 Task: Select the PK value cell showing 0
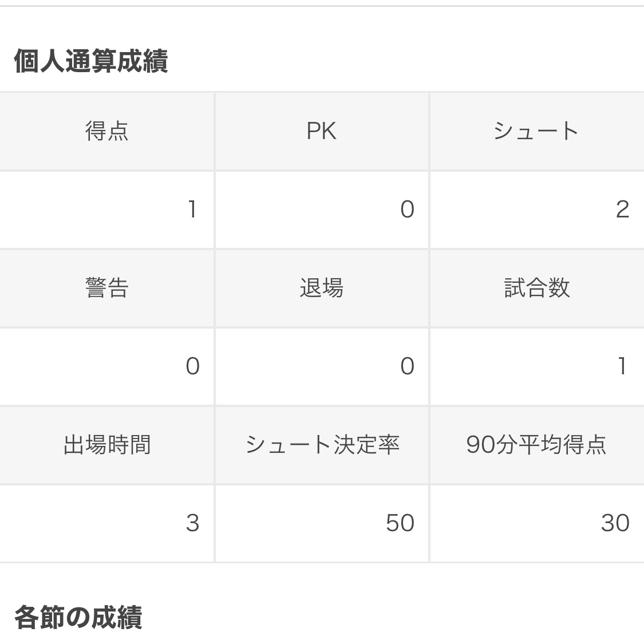coord(322,210)
